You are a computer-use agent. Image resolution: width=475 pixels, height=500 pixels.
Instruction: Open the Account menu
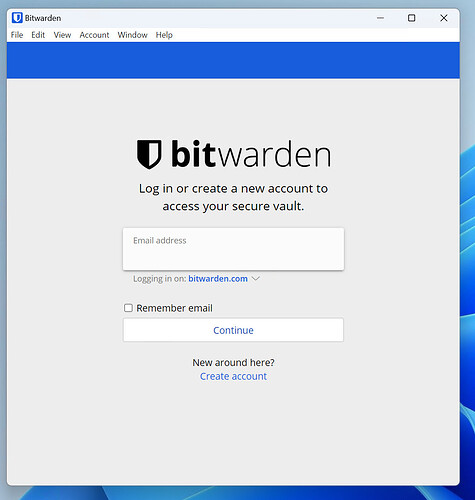tap(94, 35)
